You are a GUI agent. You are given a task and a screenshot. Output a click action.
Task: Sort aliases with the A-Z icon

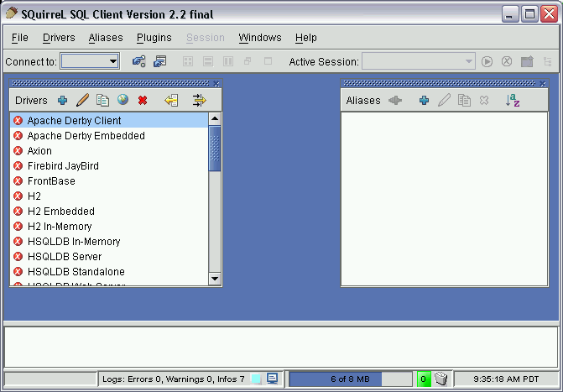coord(513,101)
